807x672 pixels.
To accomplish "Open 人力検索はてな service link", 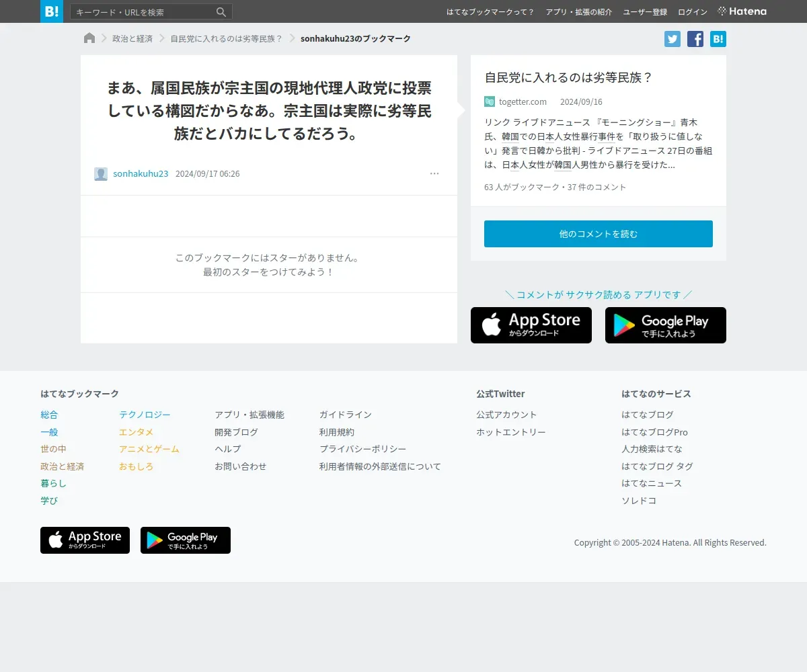I will (x=652, y=449).
